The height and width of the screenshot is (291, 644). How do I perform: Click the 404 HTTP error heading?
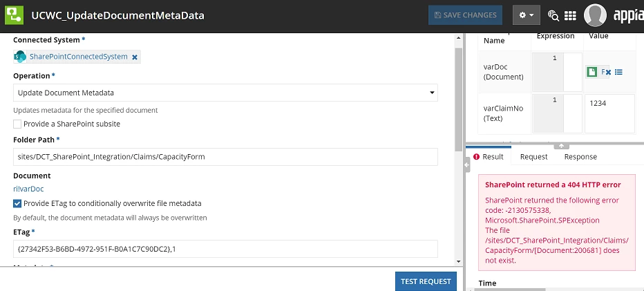click(553, 185)
